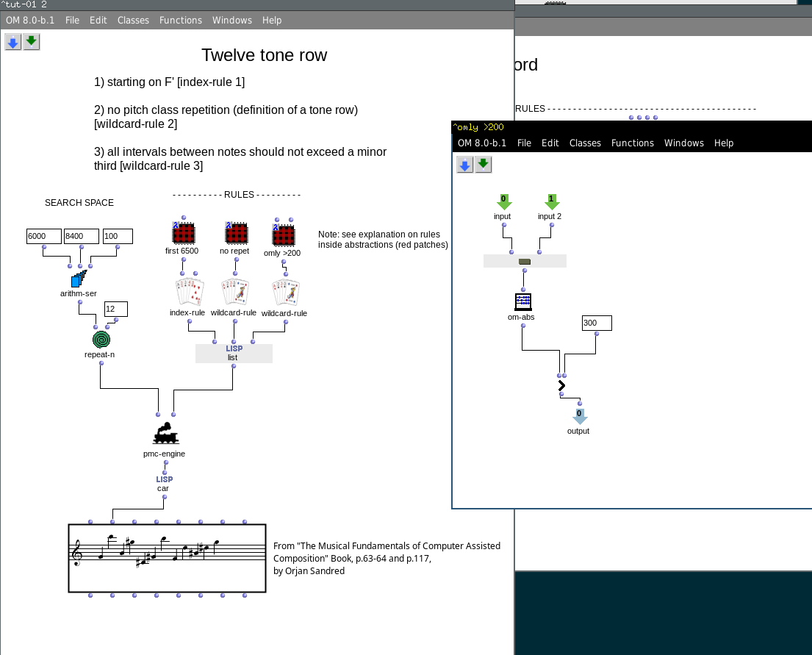
Task: Click the blue output arrow box
Action: 579,416
